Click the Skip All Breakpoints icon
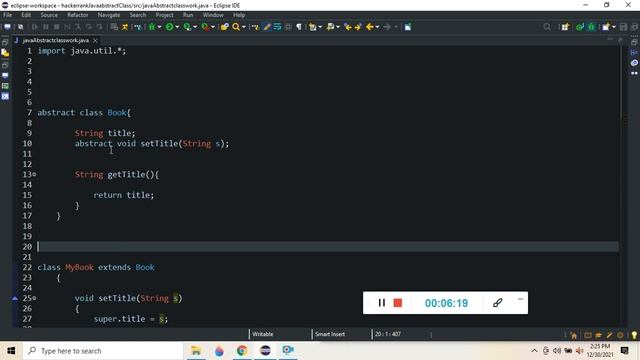 click(x=20, y=27)
